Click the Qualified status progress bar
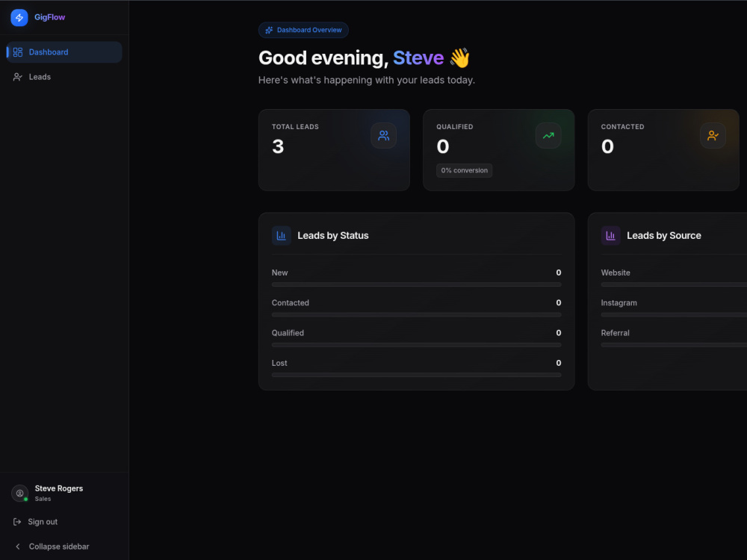 point(416,345)
